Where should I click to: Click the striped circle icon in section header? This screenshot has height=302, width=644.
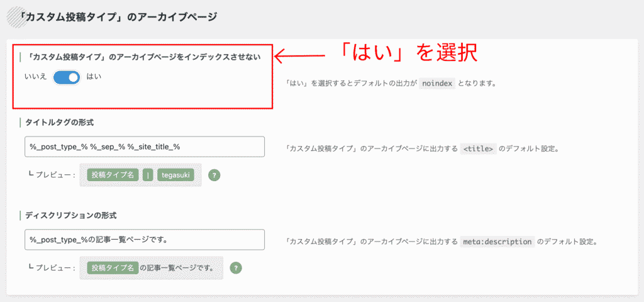pyautogui.click(x=14, y=16)
